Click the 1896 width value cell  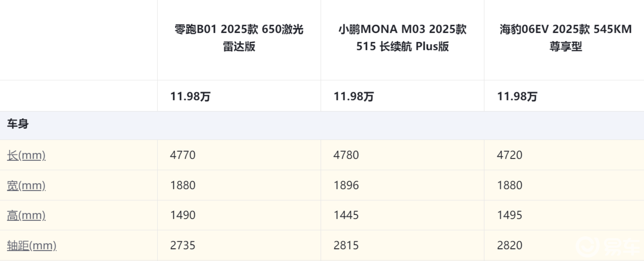346,185
